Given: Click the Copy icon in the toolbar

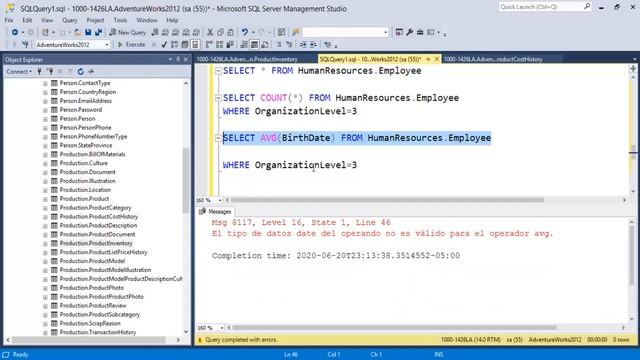Looking at the screenshot, I should click(220, 32).
